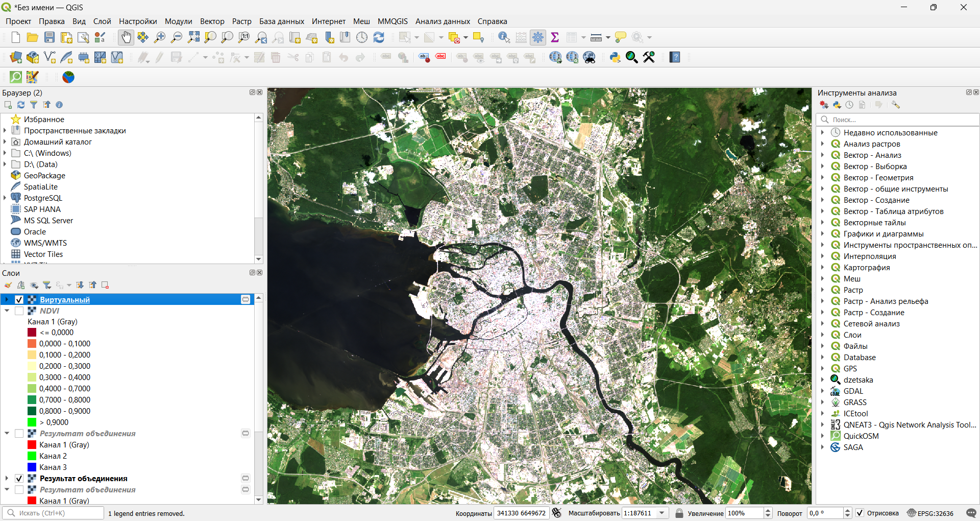Open the Statistical Summary sigma icon

[x=555, y=37]
